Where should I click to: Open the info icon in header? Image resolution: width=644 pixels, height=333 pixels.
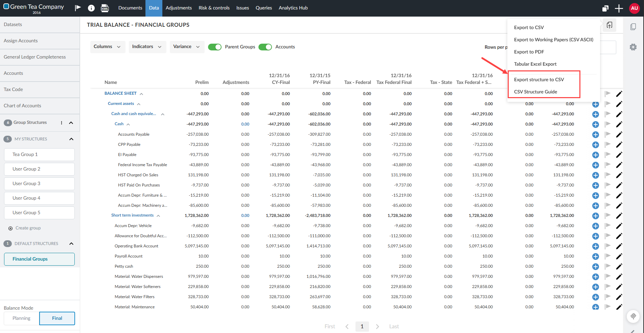click(91, 8)
